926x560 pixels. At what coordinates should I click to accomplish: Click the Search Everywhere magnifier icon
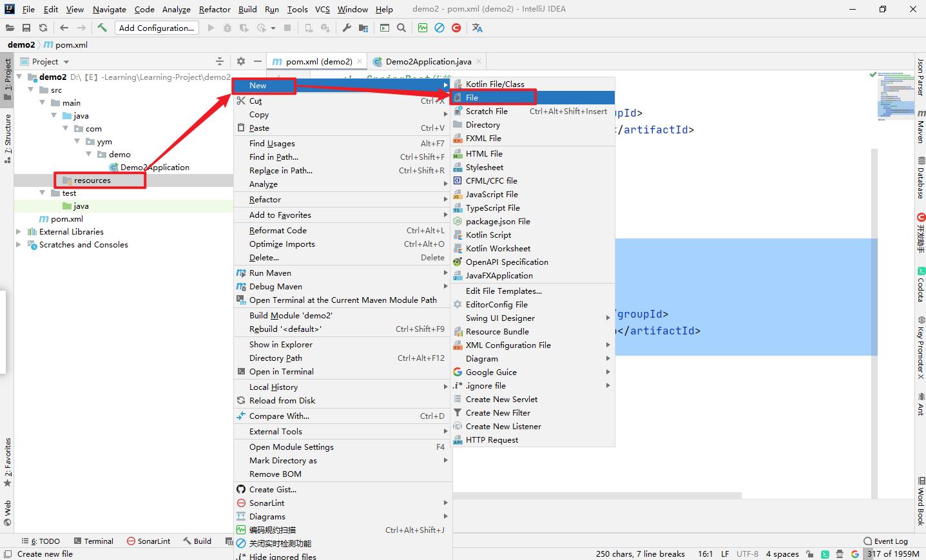pyautogui.click(x=401, y=28)
